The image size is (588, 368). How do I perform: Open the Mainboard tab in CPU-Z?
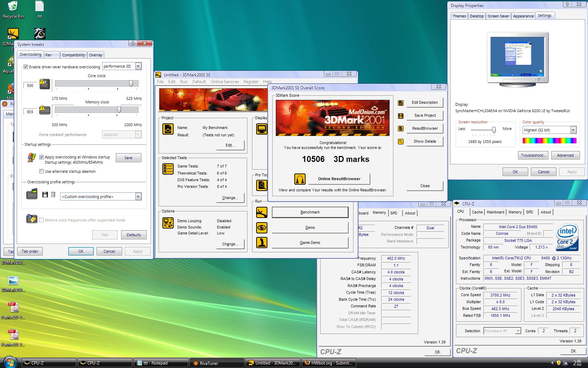(495, 212)
